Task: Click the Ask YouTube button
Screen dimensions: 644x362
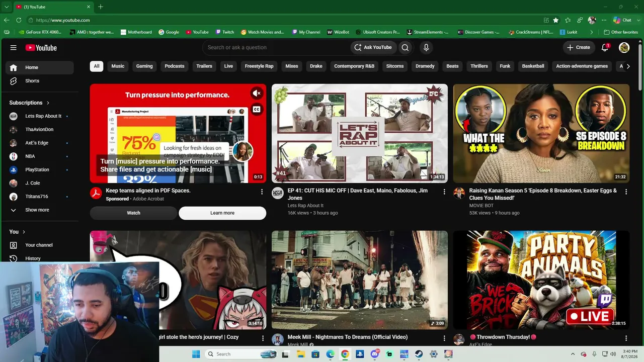Action: tap(373, 47)
